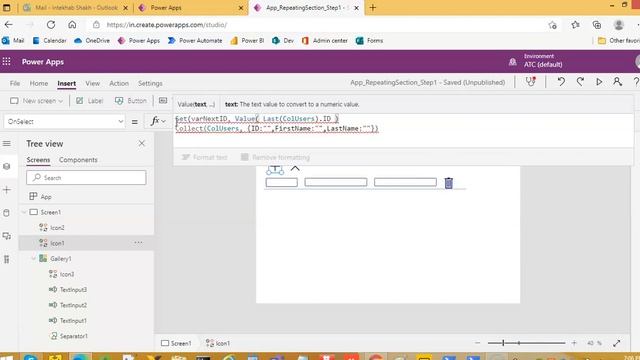Open the App checker stethoscope icon
This screenshot has height=360, width=640.
(530, 82)
